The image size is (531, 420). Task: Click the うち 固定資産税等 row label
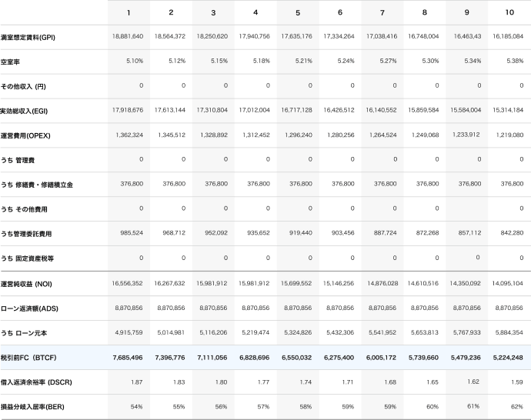[27, 258]
